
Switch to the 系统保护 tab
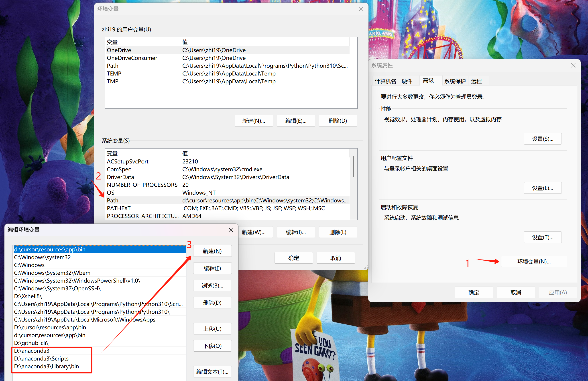455,81
